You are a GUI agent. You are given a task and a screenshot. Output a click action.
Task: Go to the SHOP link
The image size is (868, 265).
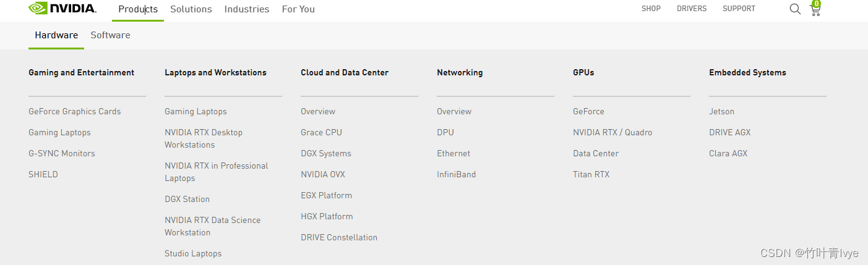pos(651,9)
